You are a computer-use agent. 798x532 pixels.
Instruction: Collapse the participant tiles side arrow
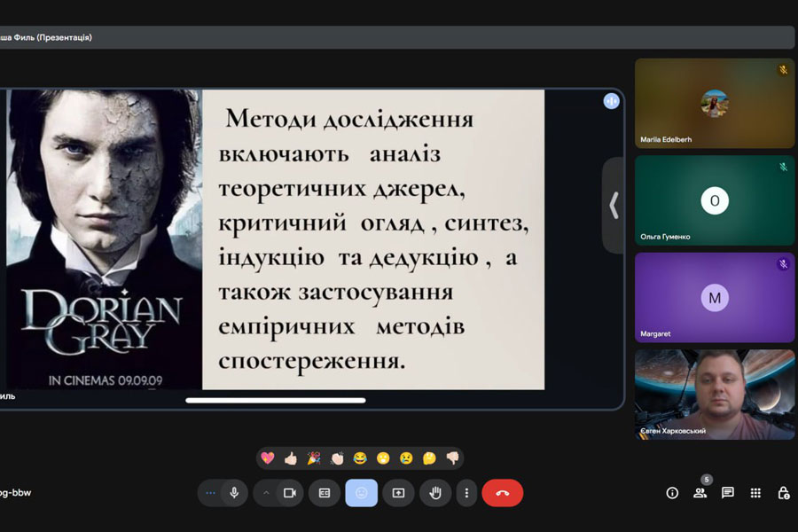(x=614, y=205)
